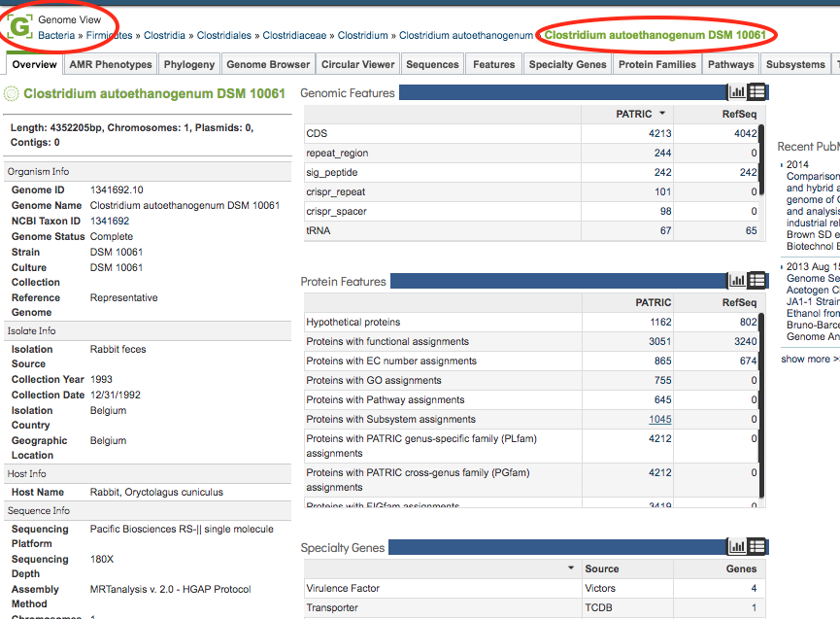Click PATRIC tRNA count 67
Image resolution: width=840 pixels, height=619 pixels.
(666, 230)
